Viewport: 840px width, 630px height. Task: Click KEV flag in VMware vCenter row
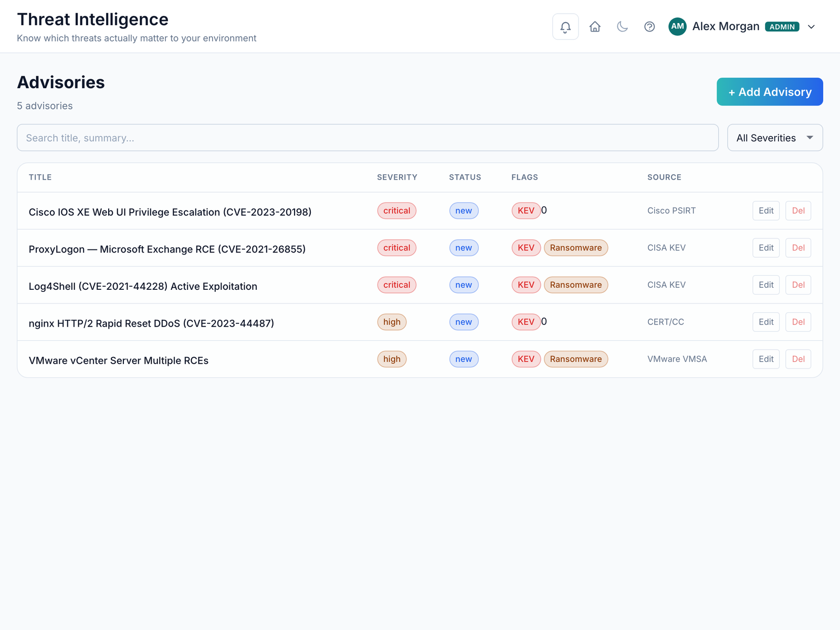click(x=526, y=359)
